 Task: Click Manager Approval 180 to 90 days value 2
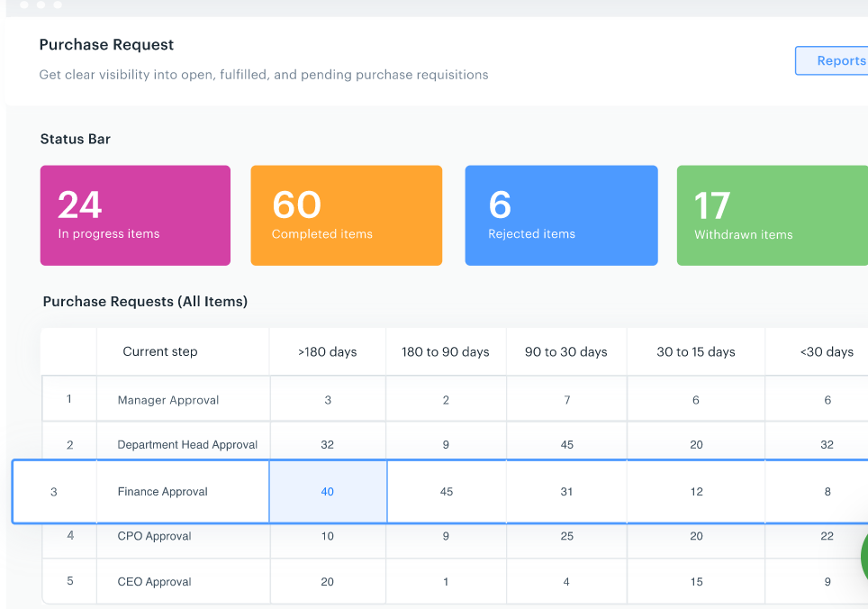coord(446,400)
